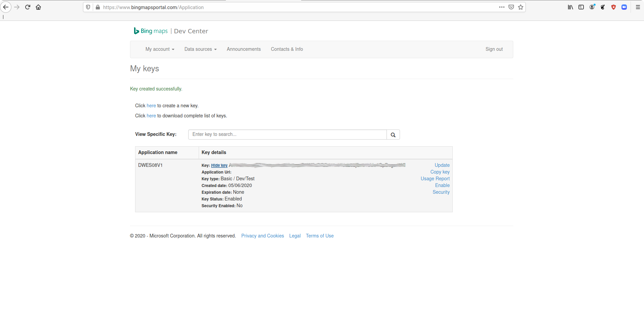Select the DWES08V1 application name
The width and height of the screenshot is (644, 333).
click(150, 165)
